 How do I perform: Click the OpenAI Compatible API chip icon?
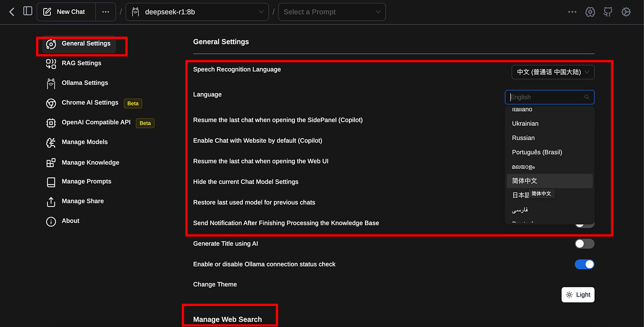point(51,123)
